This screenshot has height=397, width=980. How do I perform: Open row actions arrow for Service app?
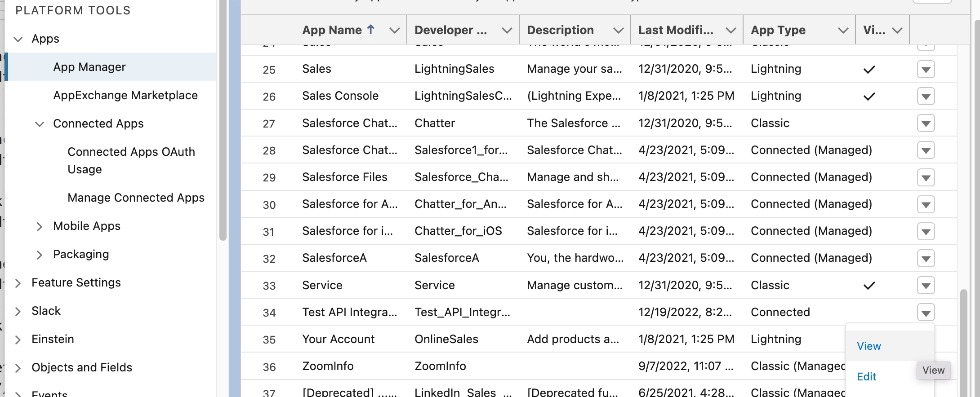(x=926, y=285)
